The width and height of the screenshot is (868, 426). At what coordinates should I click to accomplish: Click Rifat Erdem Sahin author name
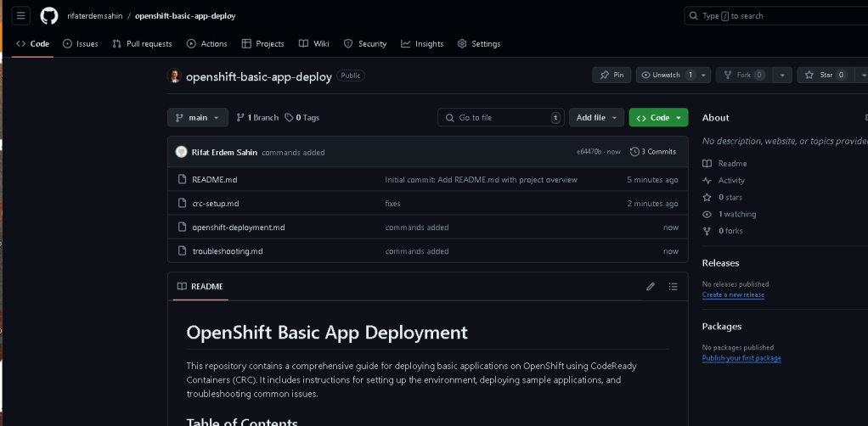(x=224, y=152)
